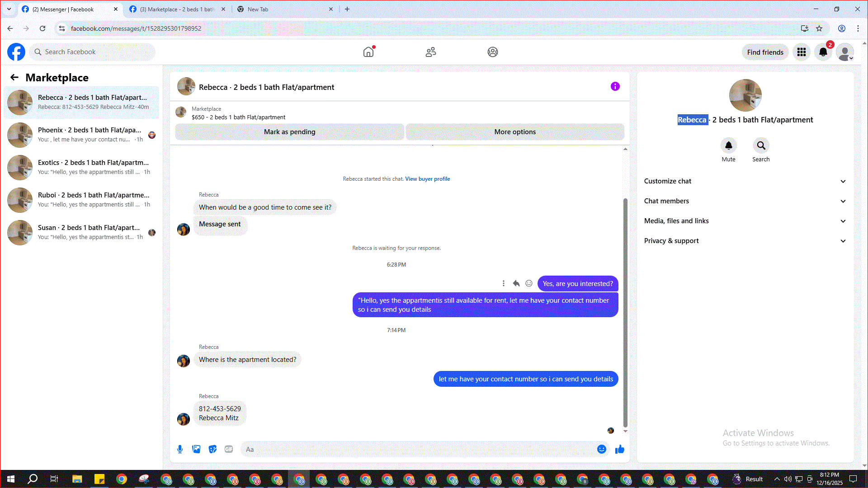Mute the conversation with bell icon

(x=728, y=145)
